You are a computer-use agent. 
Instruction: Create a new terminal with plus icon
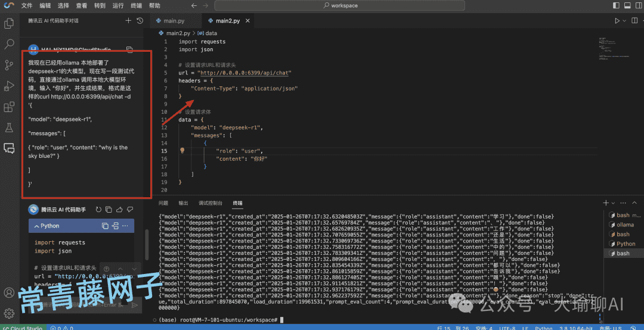(x=605, y=203)
